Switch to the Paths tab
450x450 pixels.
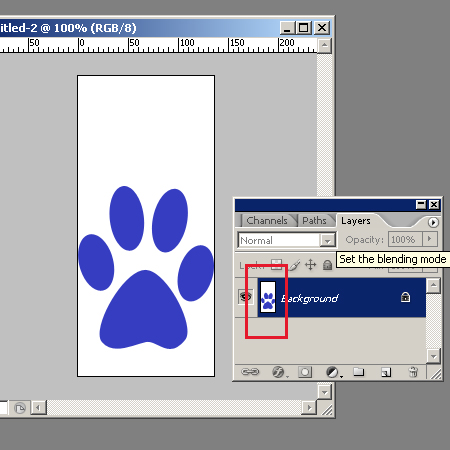pos(314,220)
